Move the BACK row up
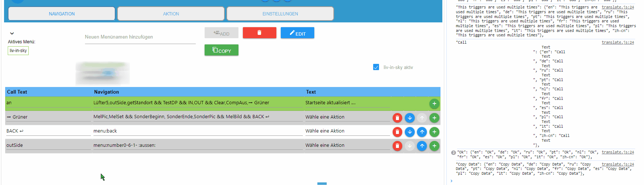Viewport: 644px width, 185px height. click(x=422, y=132)
